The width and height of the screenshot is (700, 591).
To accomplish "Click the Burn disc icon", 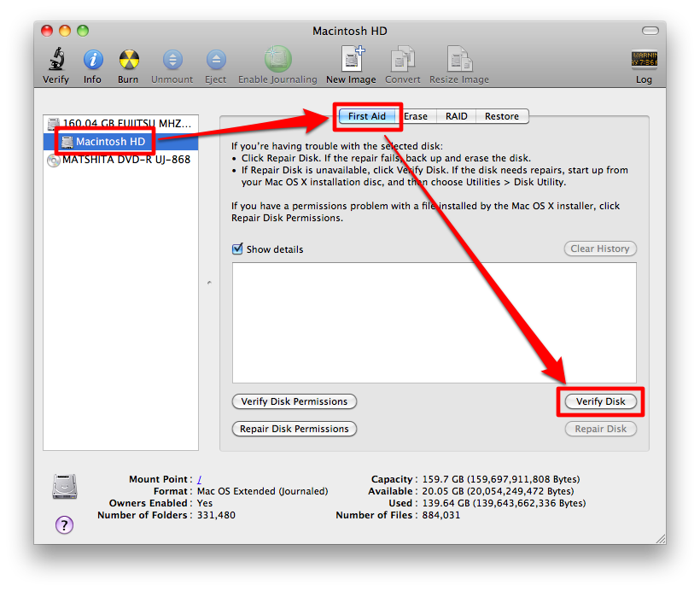I will click(128, 60).
